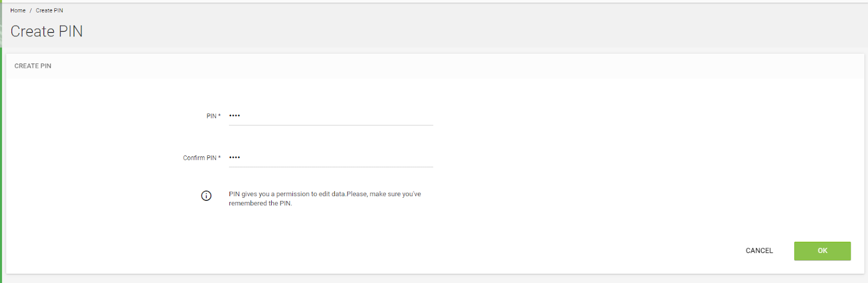
Task: Click the required asterisk beside Confirm PIN
Action: 219,157
